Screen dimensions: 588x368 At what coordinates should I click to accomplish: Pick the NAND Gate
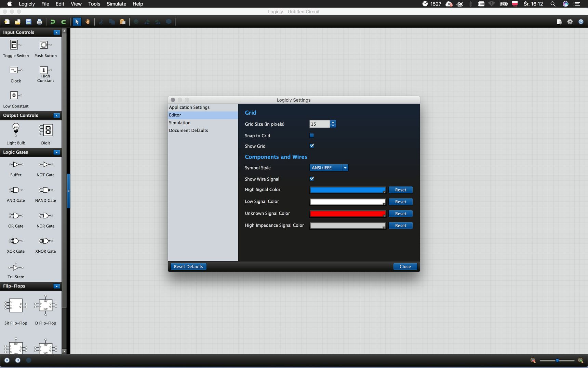(x=45, y=194)
